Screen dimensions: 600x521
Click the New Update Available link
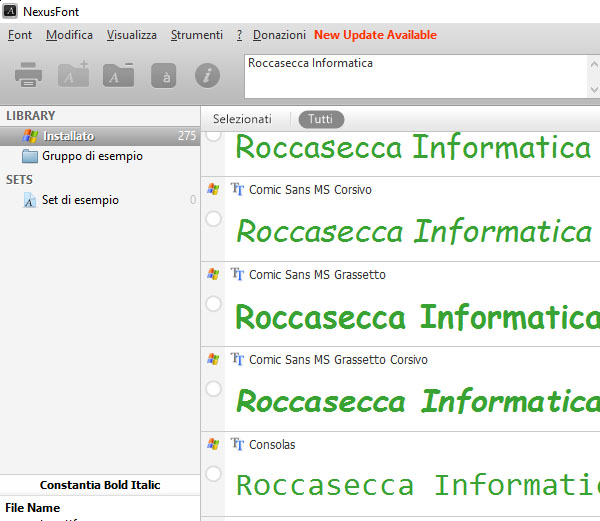(x=375, y=35)
